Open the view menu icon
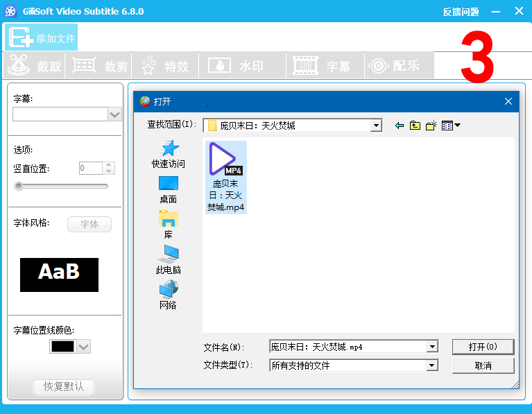Viewport: 532px width, 414px height. tap(451, 126)
